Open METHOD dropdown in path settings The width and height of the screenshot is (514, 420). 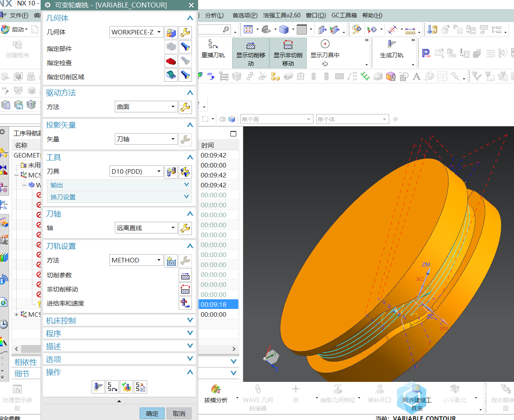(x=136, y=260)
